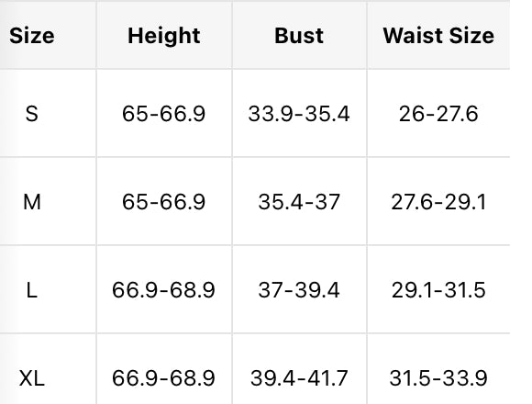Image resolution: width=532 pixels, height=404 pixels.
Task: Select the L size cell
Action: click(31, 290)
